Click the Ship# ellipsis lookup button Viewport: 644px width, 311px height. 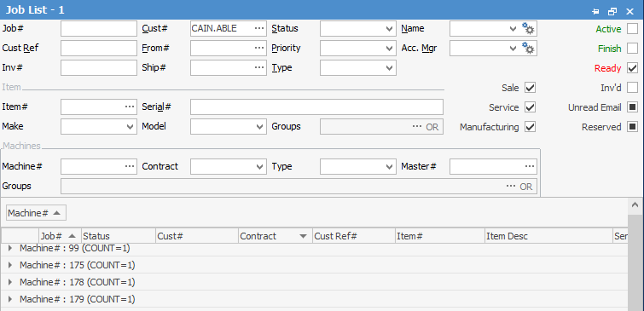[259, 67]
